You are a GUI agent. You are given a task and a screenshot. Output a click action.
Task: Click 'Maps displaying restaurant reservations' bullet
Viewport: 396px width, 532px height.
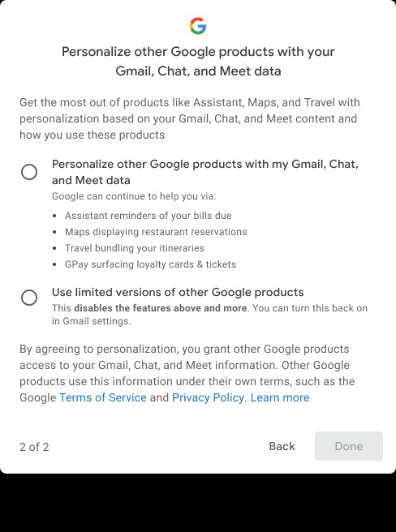click(156, 232)
